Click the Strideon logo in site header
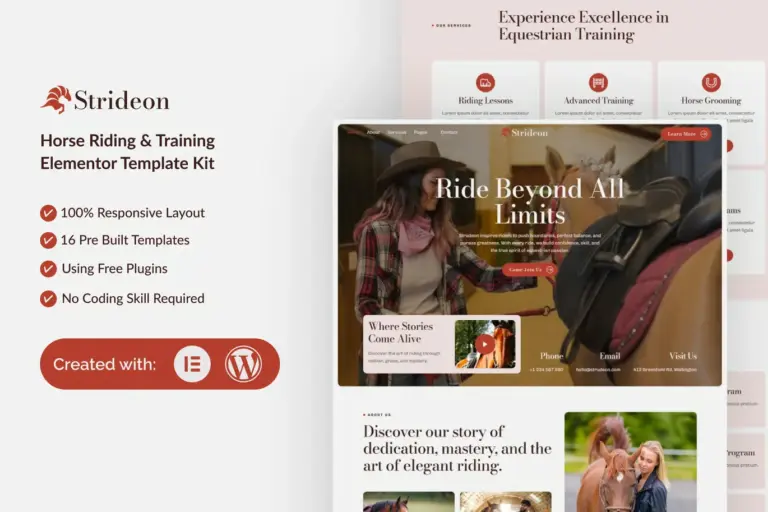 pyautogui.click(x=525, y=132)
